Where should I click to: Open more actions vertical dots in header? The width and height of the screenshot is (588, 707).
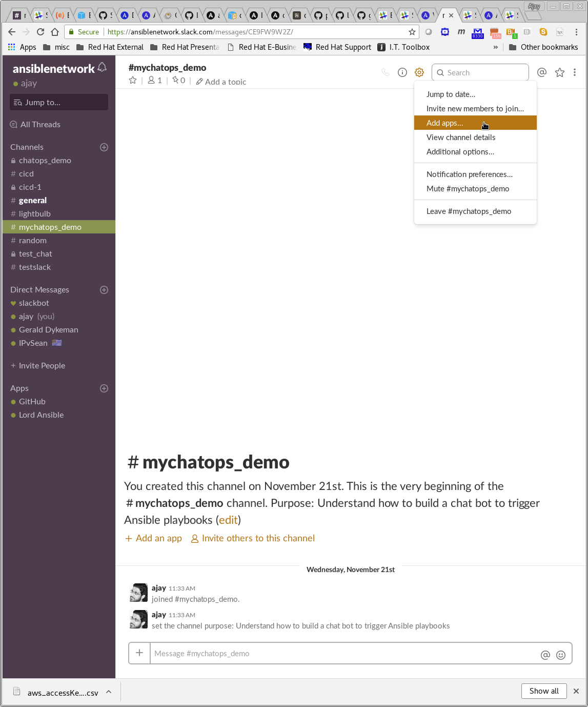pos(575,72)
